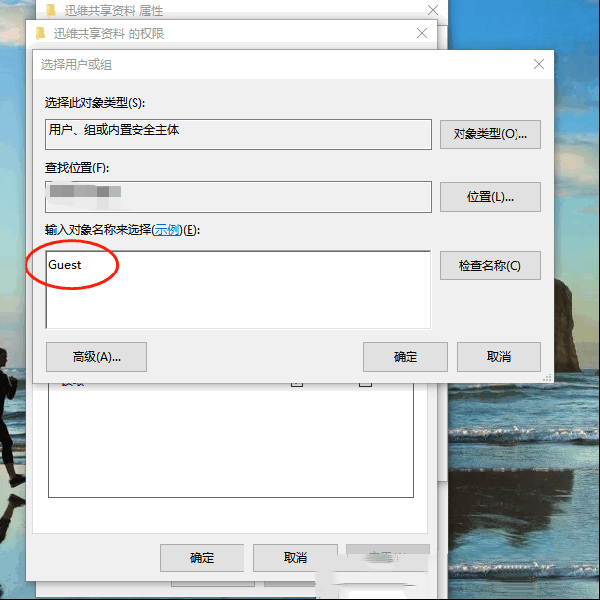This screenshot has height=600, width=600.
Task: Close the 迅维共享资料 的权限 window
Action: (422, 33)
